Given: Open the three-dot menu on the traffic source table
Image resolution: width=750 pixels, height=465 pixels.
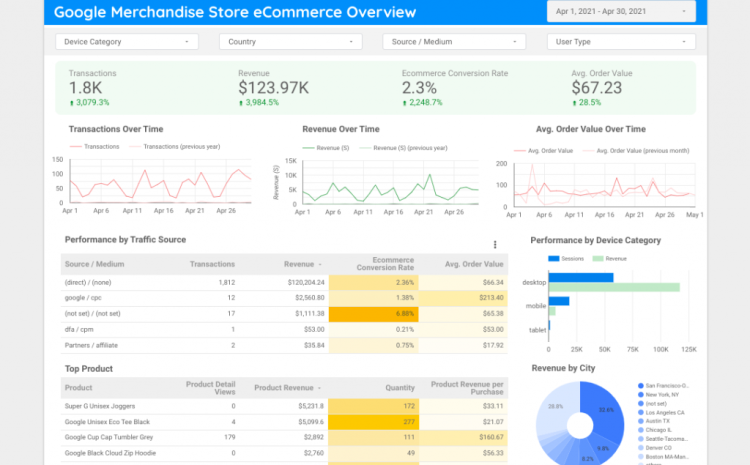Looking at the screenshot, I should click(x=495, y=244).
